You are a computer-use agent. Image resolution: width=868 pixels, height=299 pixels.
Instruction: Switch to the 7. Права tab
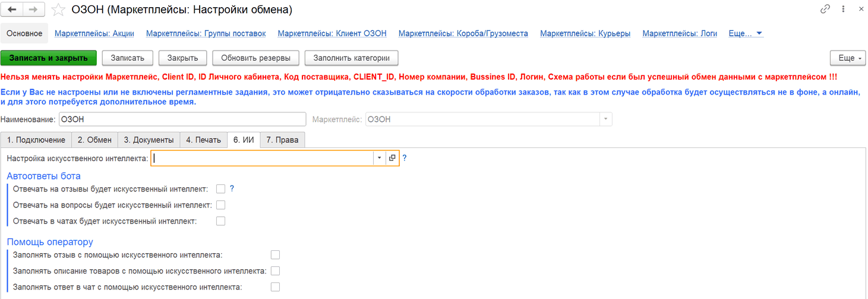282,140
